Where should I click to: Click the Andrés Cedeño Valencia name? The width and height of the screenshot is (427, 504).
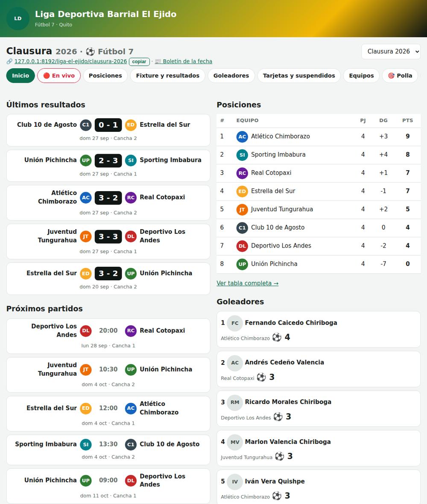tap(284, 362)
